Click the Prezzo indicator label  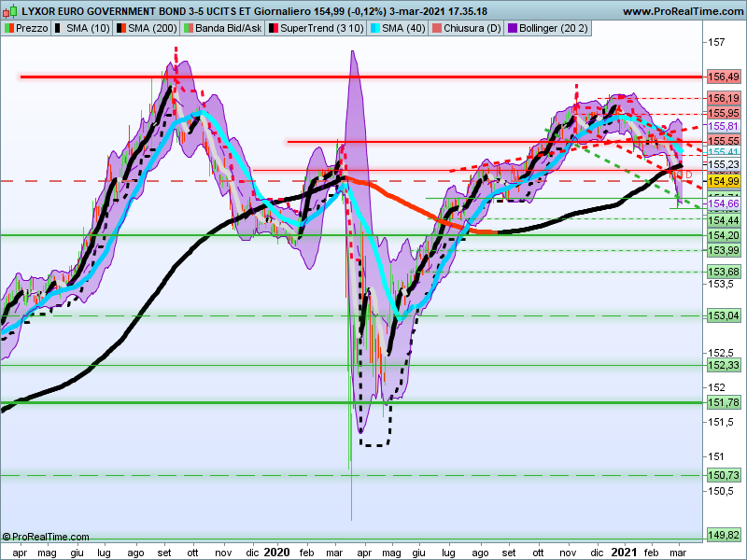pos(32,29)
